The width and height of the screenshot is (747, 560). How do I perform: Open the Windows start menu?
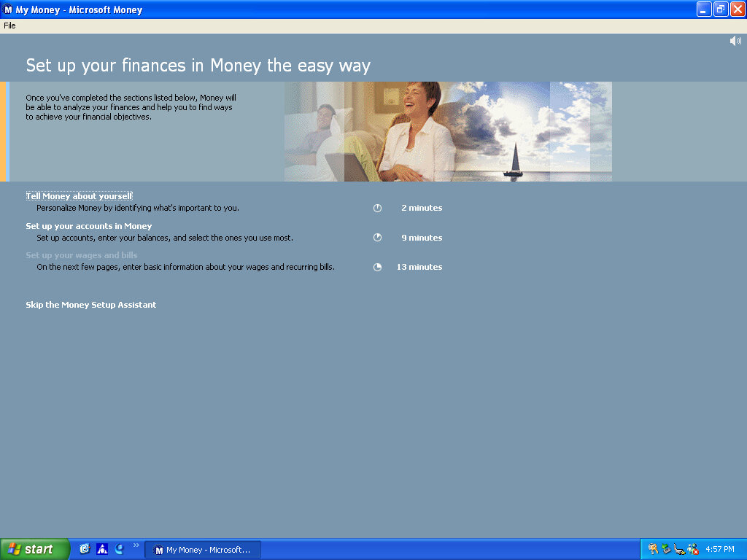click(34, 549)
